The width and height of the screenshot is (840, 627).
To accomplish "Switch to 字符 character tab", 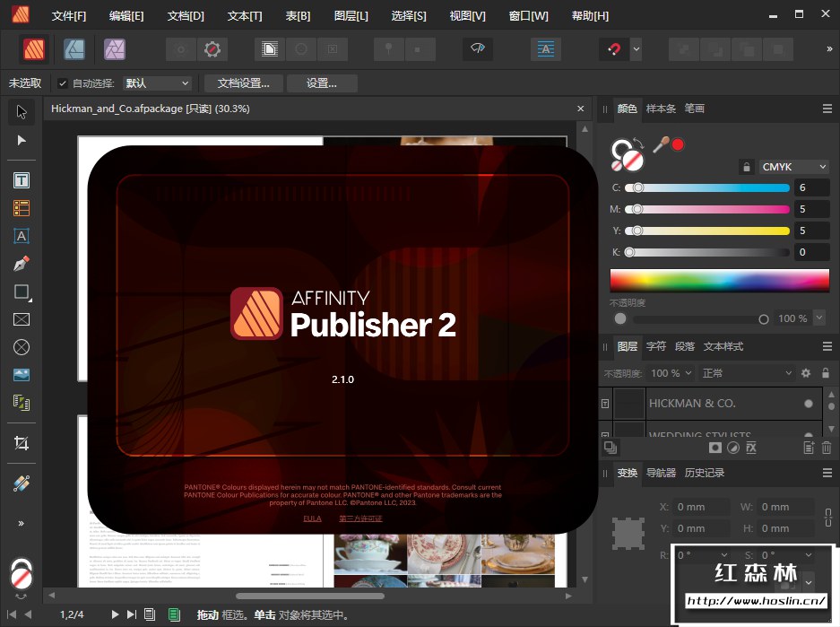I will (655, 346).
